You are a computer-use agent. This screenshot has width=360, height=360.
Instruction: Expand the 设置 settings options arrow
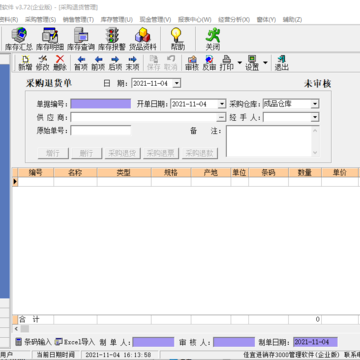(265, 62)
